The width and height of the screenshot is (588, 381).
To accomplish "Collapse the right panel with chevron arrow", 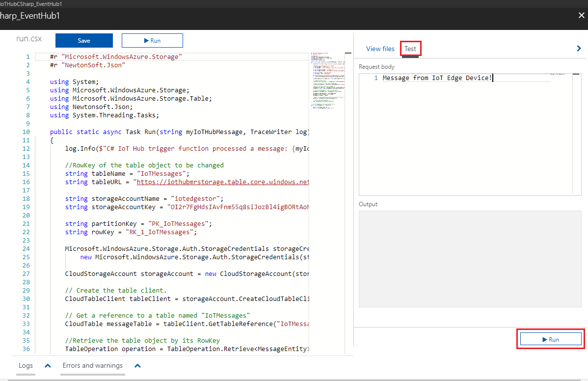I will (x=579, y=49).
